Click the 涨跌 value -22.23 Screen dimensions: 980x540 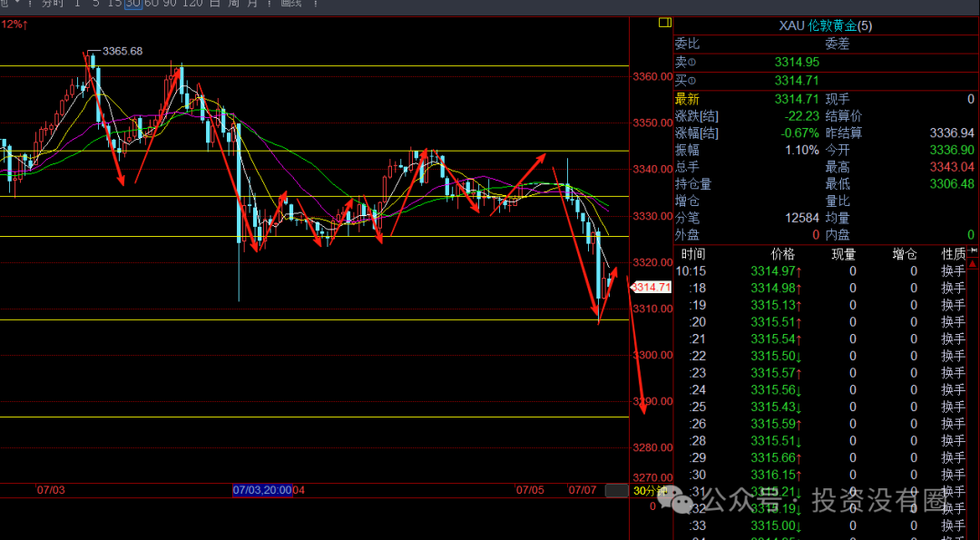802,116
